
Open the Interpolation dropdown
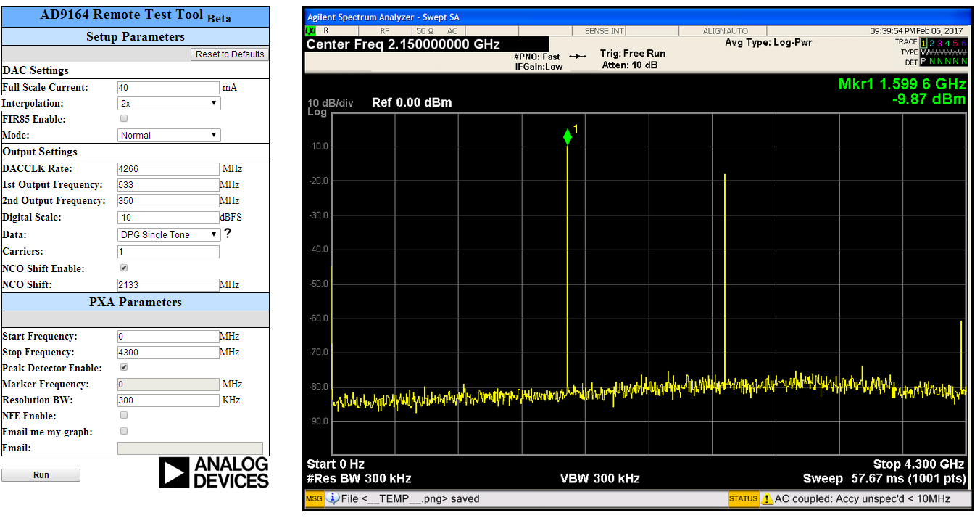(x=169, y=103)
